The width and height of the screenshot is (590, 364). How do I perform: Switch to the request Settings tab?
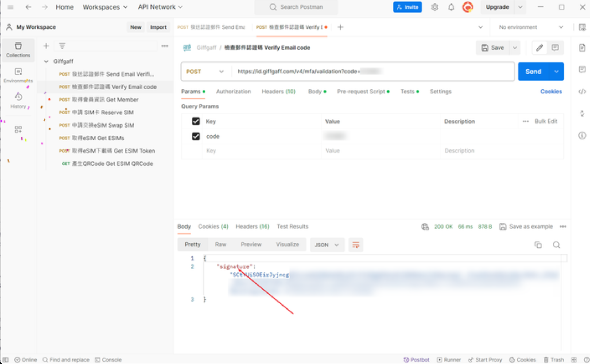click(x=441, y=92)
